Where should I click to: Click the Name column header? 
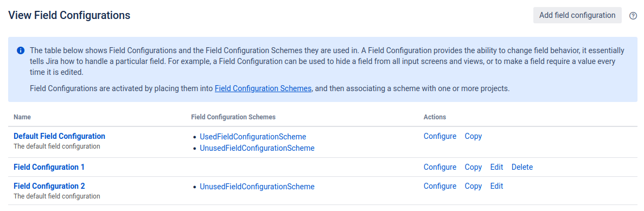[22, 117]
